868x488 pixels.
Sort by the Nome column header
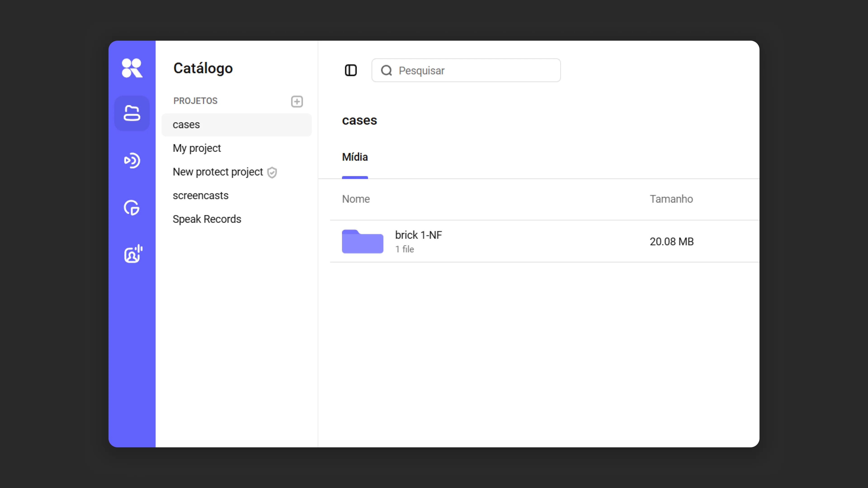356,199
